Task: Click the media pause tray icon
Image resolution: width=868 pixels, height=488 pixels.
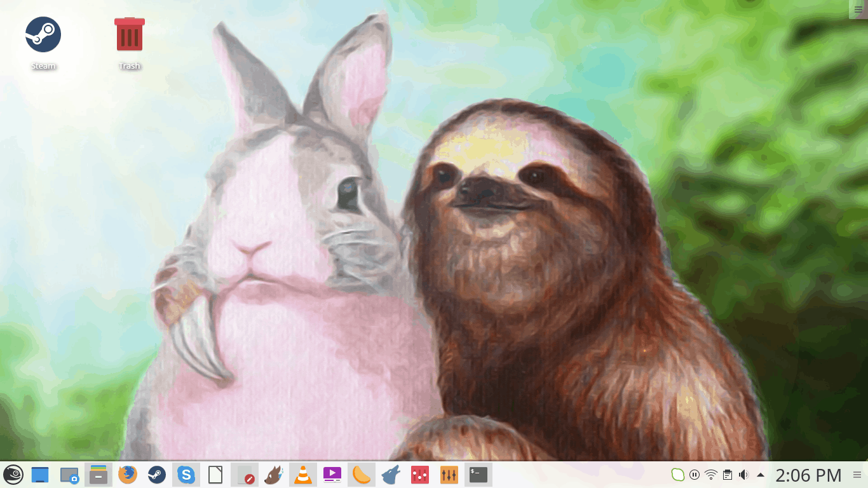Action: click(695, 475)
